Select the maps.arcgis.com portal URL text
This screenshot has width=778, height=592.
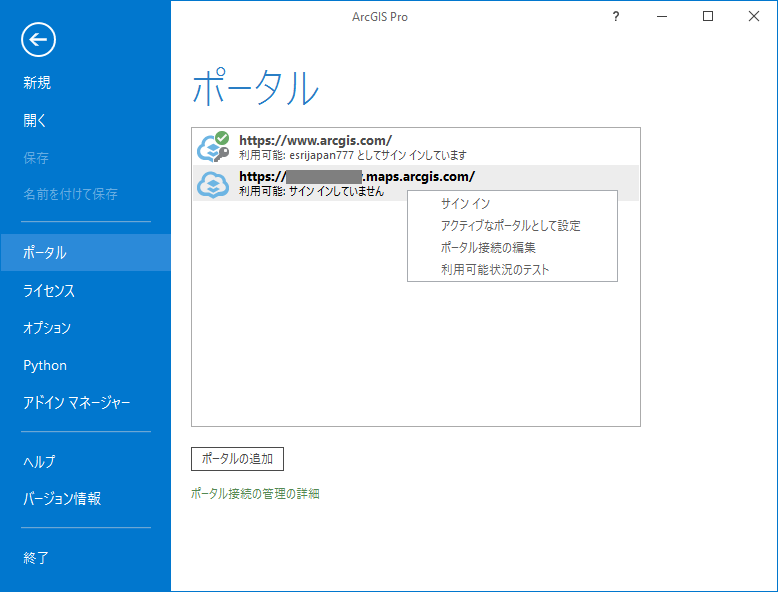(357, 177)
